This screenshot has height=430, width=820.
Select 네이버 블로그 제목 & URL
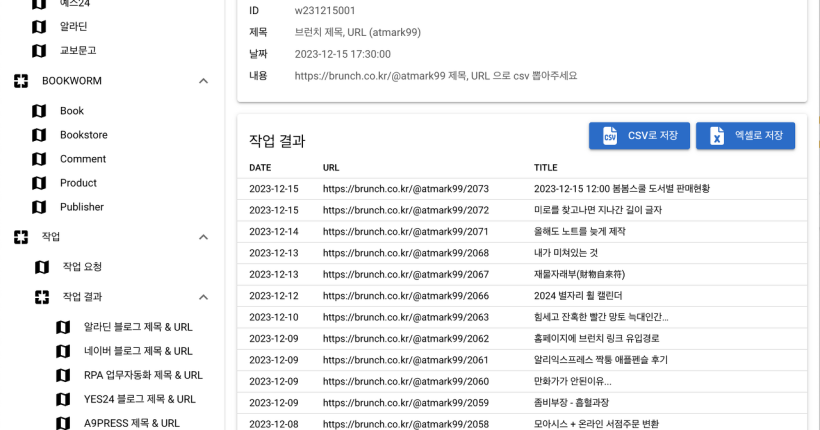138,351
